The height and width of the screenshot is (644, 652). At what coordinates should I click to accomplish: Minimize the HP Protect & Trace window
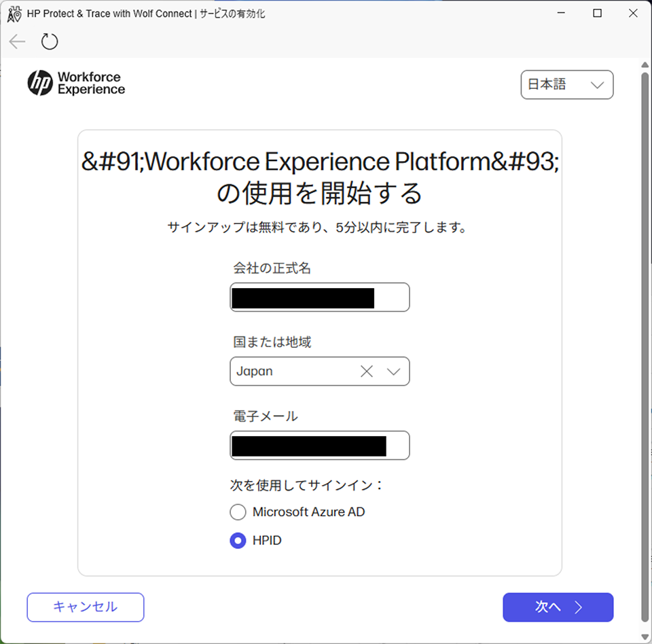(561, 14)
